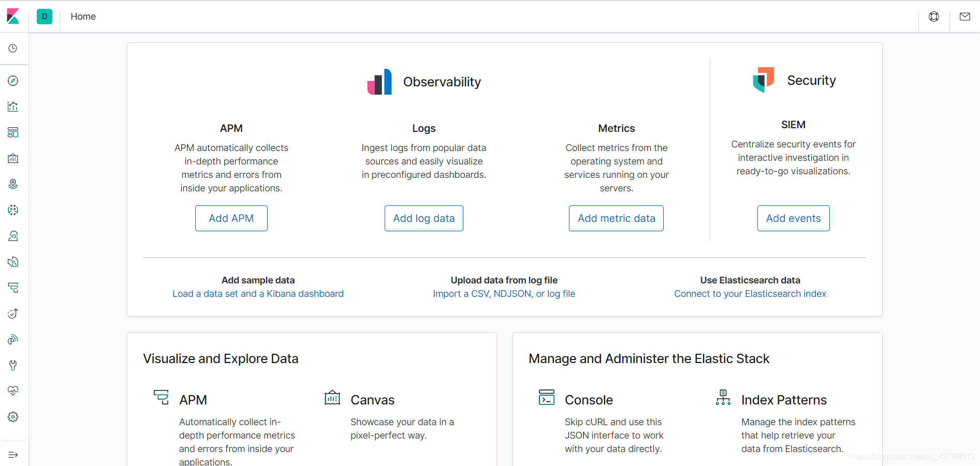Click the Index Patterns card icon

(x=723, y=397)
